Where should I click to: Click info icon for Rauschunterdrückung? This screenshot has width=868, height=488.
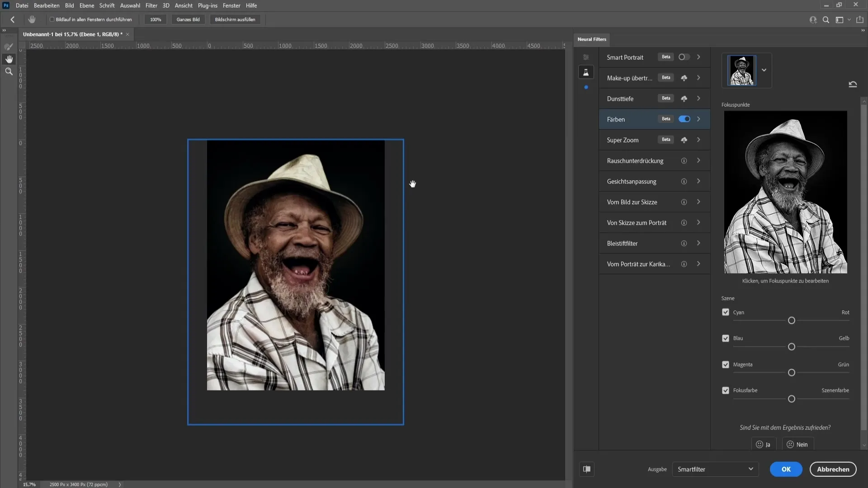[684, 161]
